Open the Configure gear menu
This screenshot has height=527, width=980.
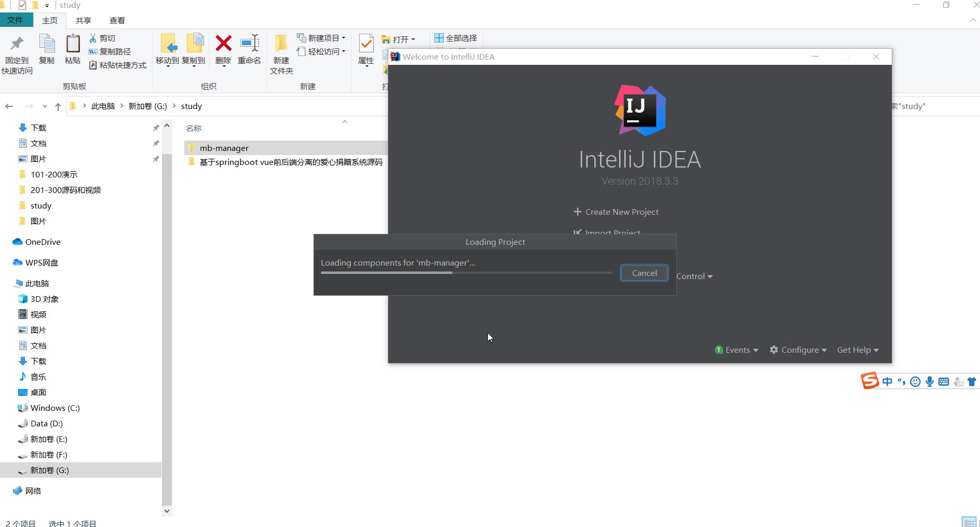(798, 350)
